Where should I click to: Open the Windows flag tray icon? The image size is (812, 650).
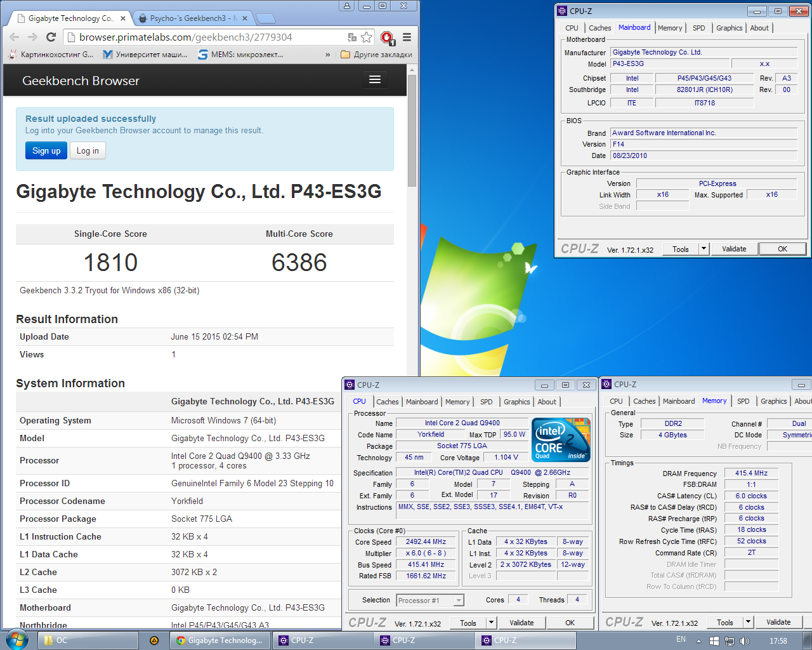714,641
